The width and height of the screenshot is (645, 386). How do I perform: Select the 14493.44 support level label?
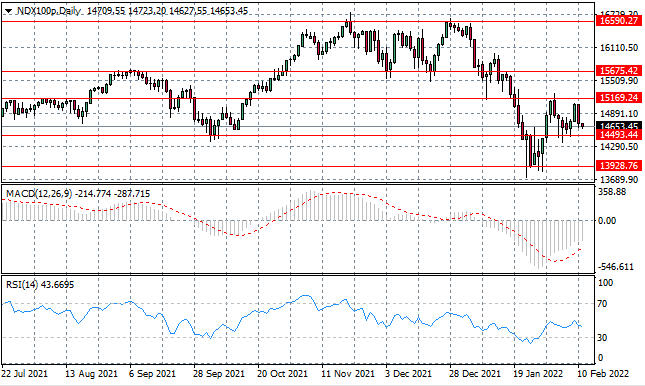618,135
